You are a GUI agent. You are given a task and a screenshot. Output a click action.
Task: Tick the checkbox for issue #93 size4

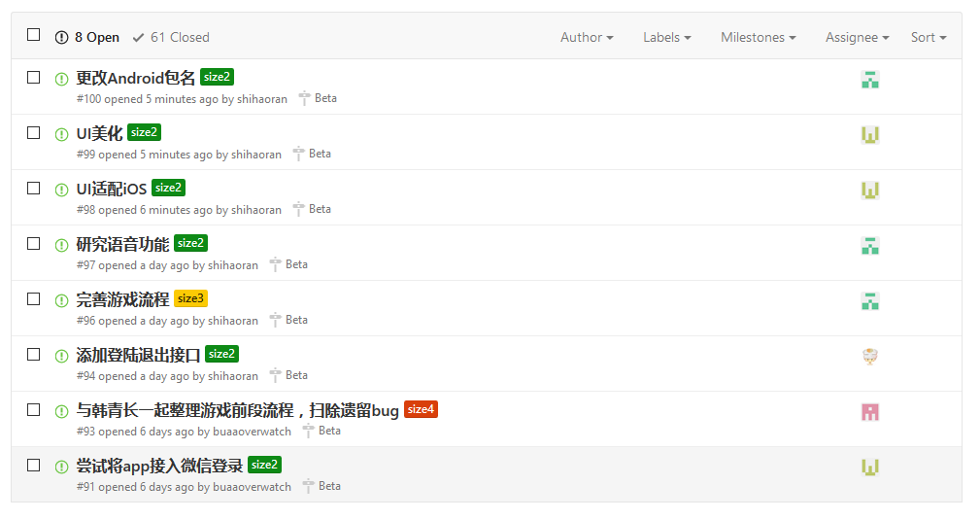pos(34,410)
